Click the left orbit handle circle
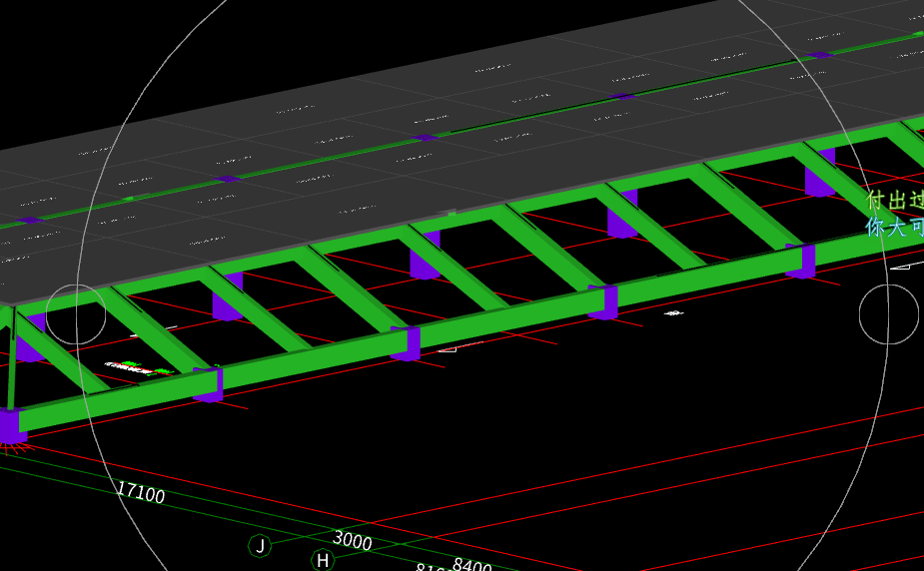 [76, 314]
